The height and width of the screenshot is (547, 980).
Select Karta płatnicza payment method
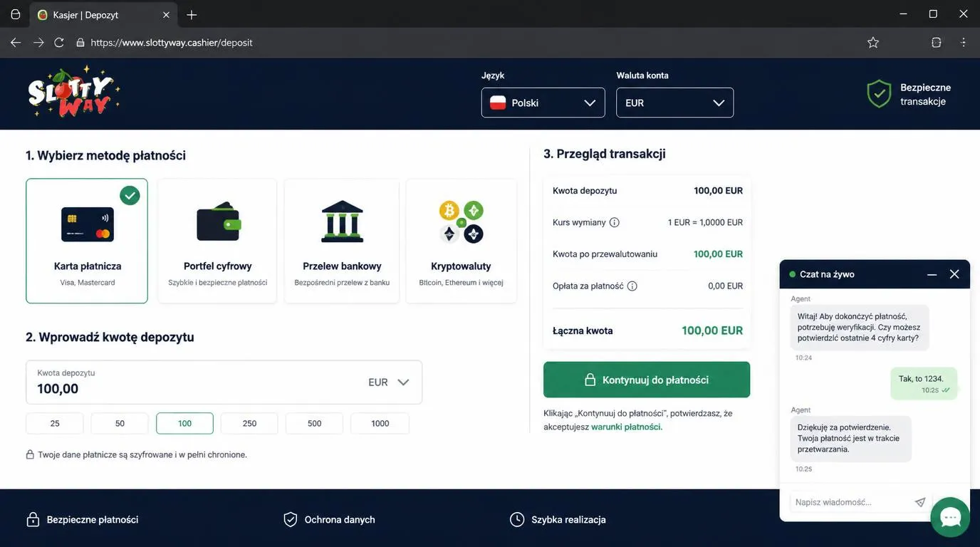click(87, 241)
